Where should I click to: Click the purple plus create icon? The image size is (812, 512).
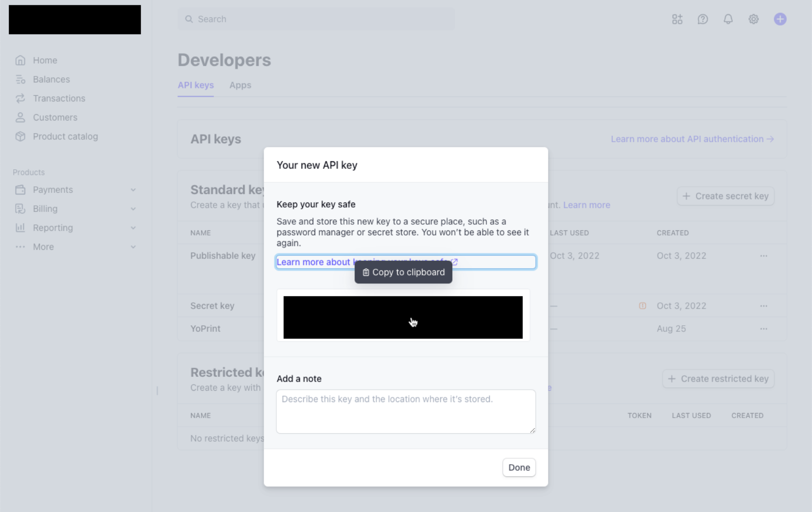780,19
